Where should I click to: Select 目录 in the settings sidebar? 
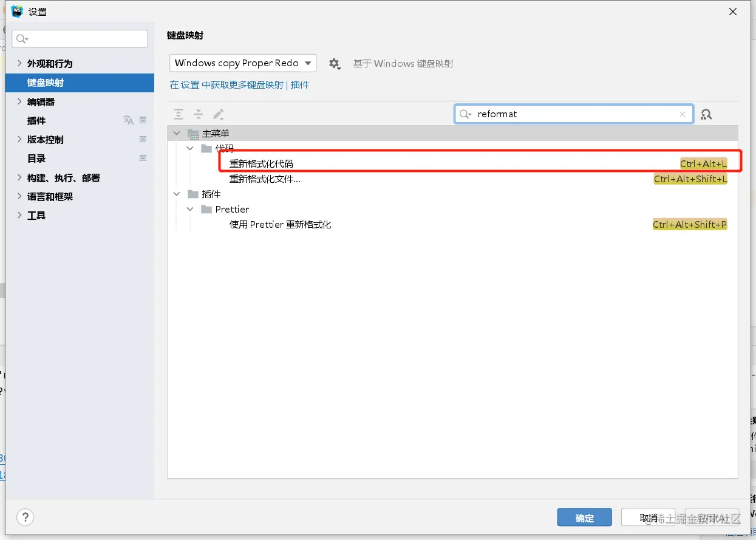point(36,159)
